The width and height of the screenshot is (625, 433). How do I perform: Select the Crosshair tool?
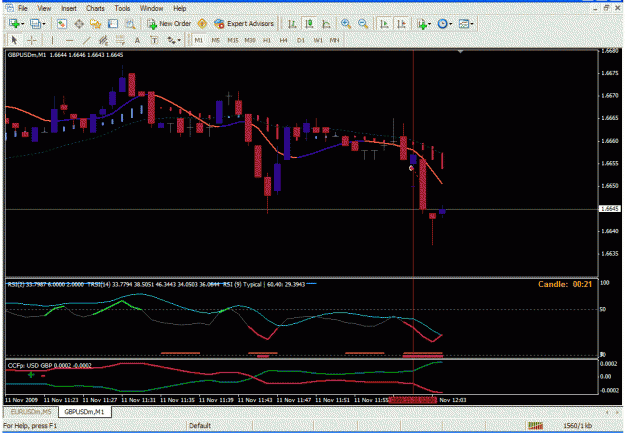click(x=31, y=40)
